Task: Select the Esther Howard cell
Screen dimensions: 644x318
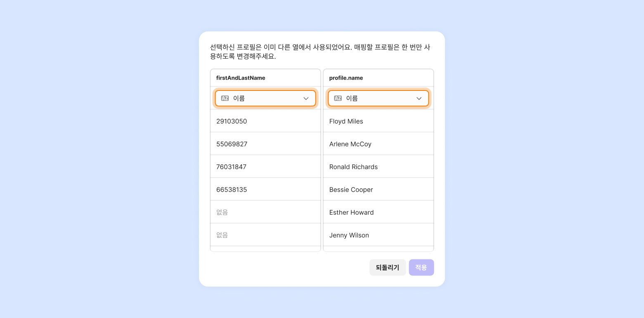Action: (379, 212)
